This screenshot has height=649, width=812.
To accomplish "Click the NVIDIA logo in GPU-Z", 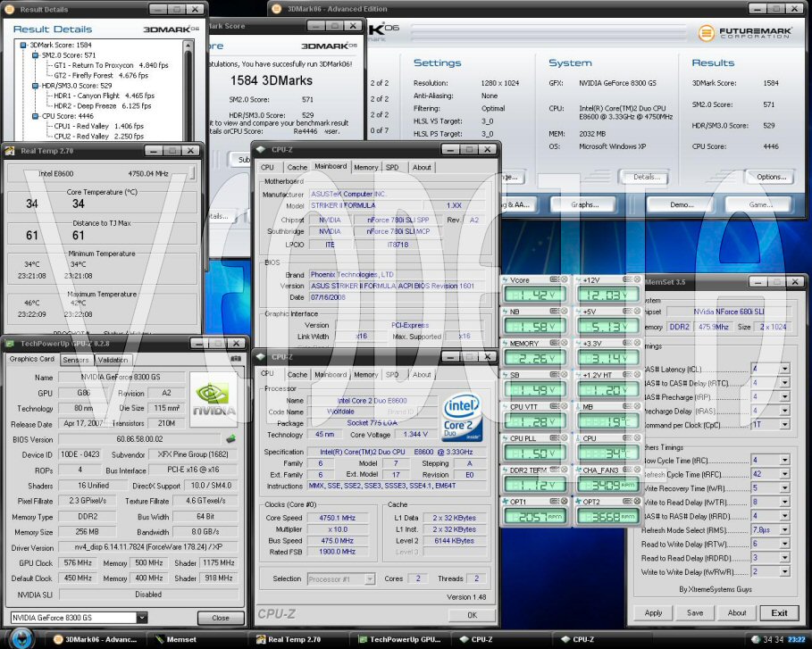I will [x=213, y=400].
